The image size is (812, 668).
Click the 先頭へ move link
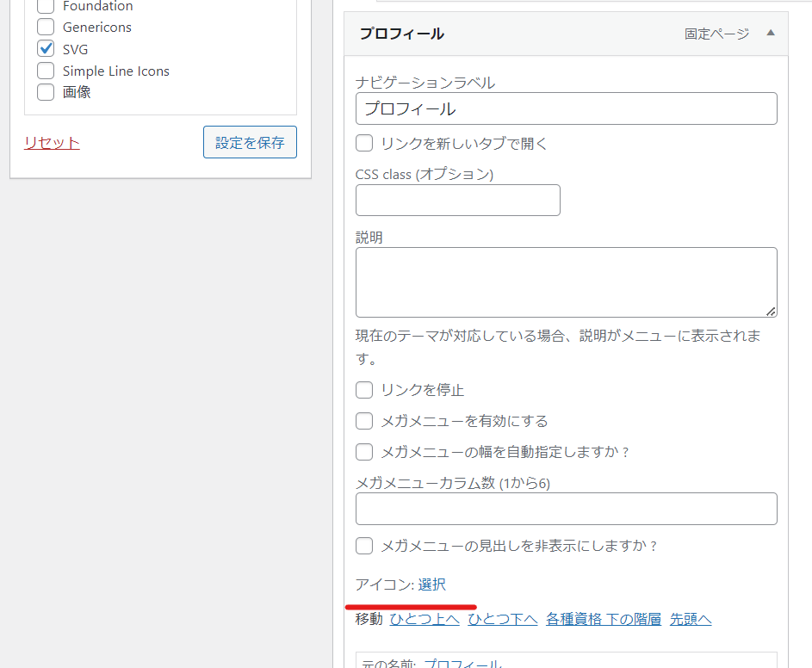tap(691, 620)
